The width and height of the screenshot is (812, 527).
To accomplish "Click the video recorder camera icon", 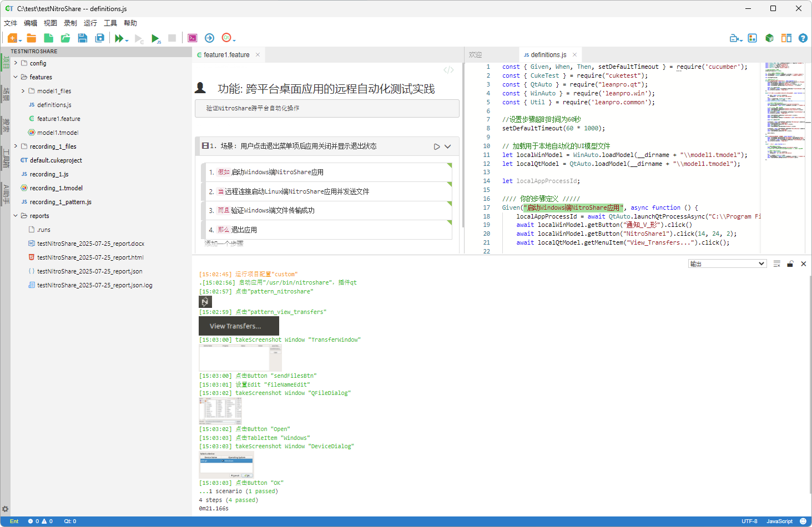I will pos(734,38).
